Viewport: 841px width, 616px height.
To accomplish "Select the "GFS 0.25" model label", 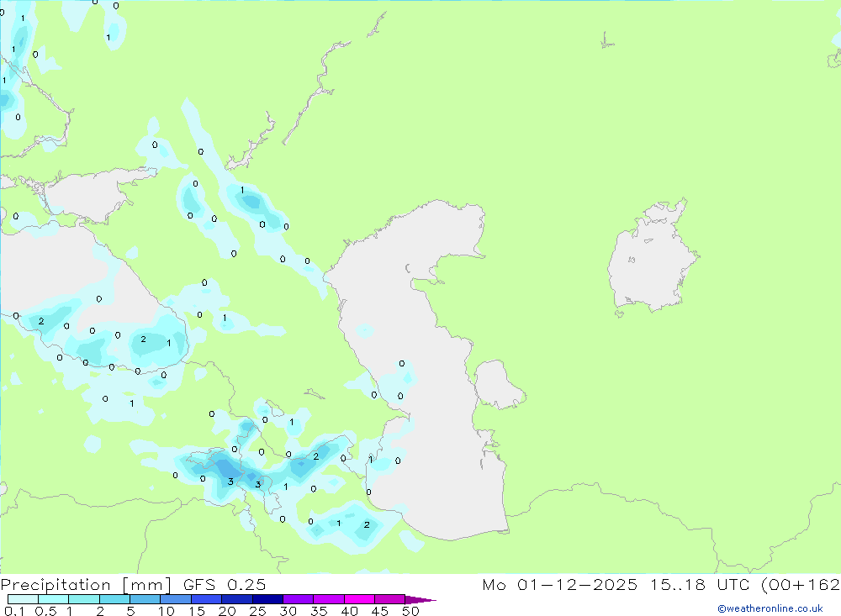I will [x=225, y=585].
